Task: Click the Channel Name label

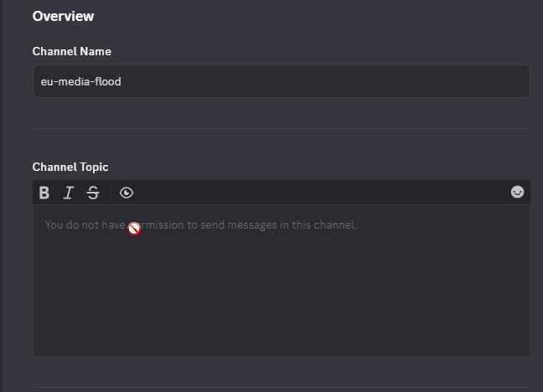Action: point(72,52)
